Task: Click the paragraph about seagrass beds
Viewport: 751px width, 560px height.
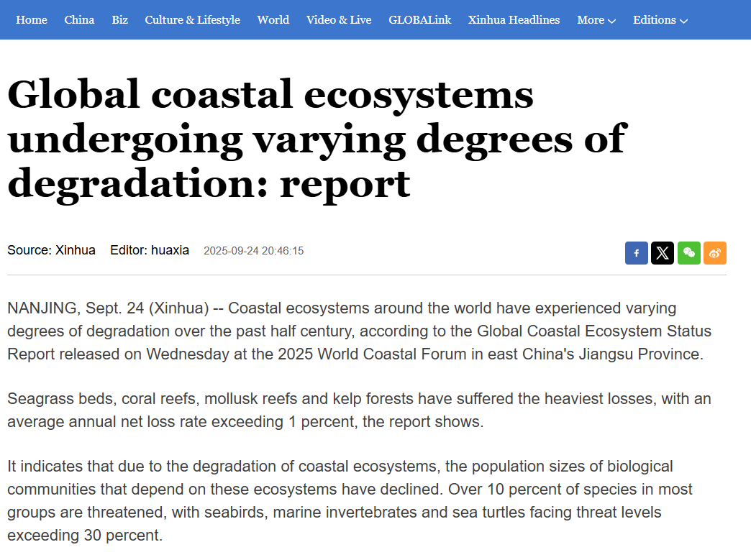Action: click(360, 410)
